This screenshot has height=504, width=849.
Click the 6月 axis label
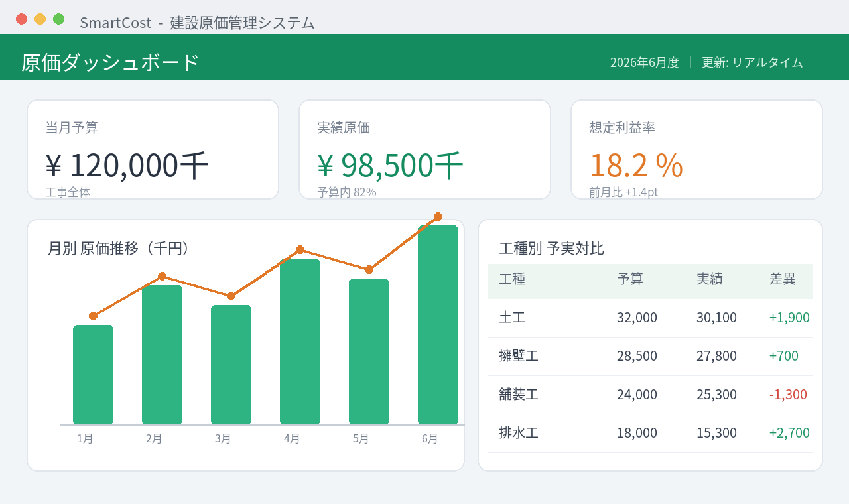tap(430, 438)
